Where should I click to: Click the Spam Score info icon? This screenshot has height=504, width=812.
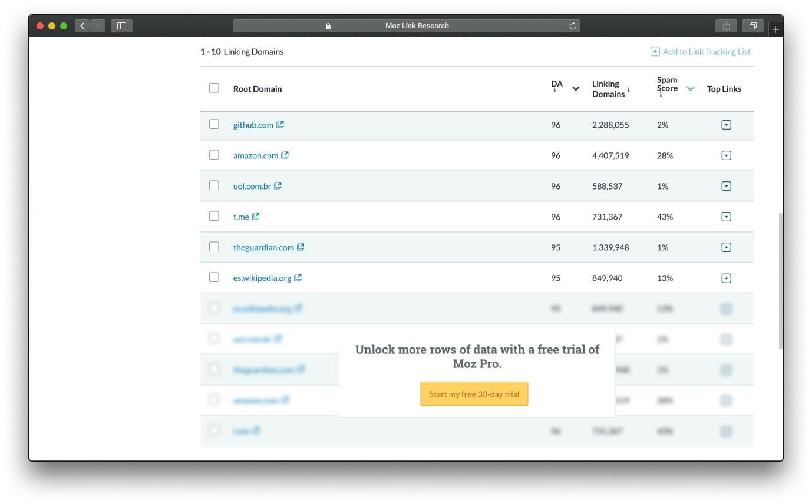click(661, 95)
